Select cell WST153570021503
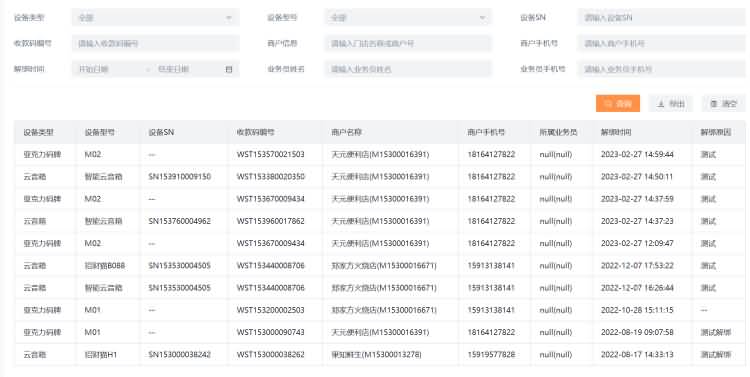This screenshot has height=377, width=750. click(x=271, y=155)
